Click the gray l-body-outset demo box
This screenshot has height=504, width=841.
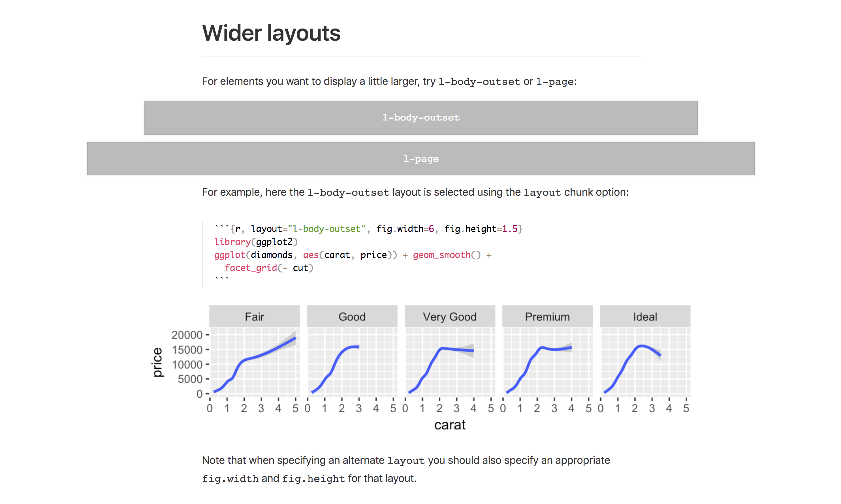420,117
